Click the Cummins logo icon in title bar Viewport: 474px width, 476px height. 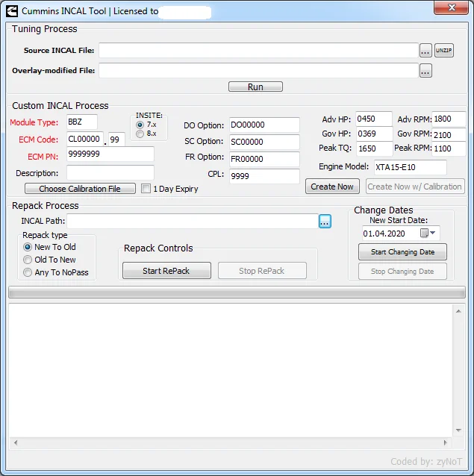tap(12, 11)
